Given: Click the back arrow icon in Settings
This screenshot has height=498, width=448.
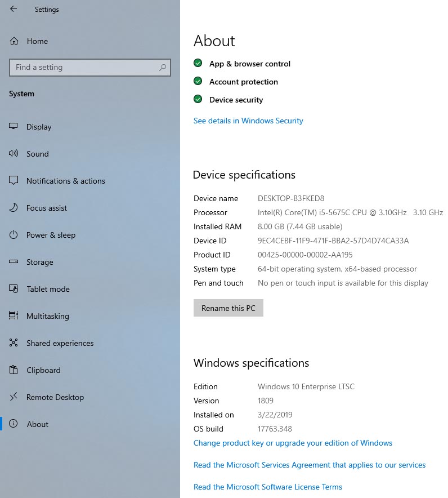Looking at the screenshot, I should [x=14, y=9].
